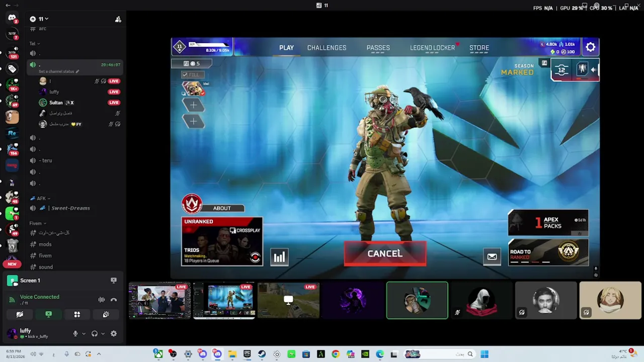Toggle stream mute icon at screen share bottom

pos(596,268)
